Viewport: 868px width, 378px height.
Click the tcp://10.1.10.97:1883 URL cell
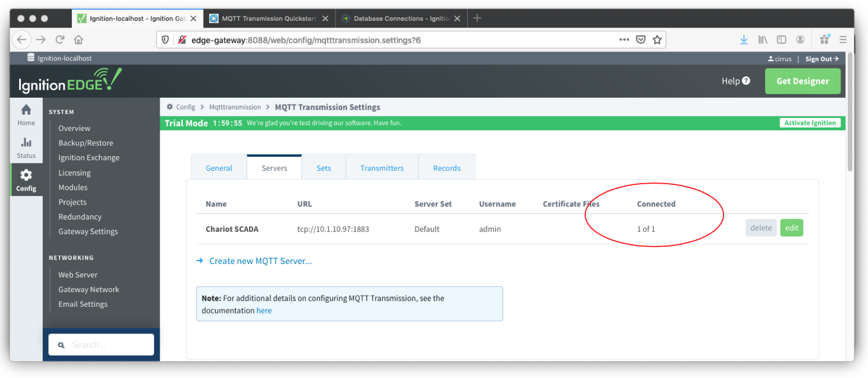[x=333, y=229]
